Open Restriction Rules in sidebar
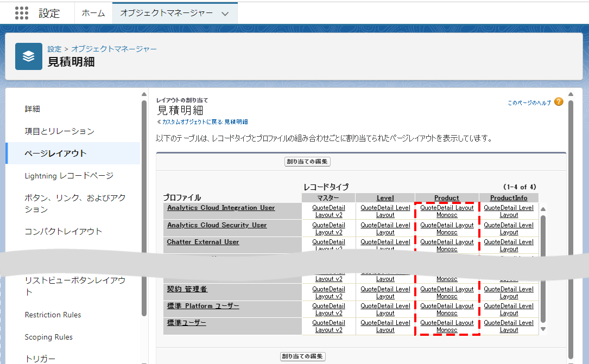589x364 pixels. (53, 315)
